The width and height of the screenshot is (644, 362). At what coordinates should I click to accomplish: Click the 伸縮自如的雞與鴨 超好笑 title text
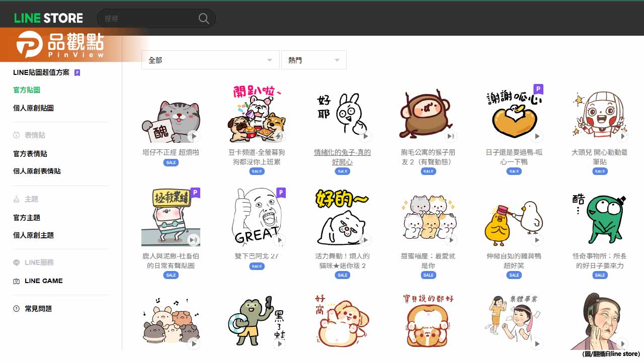pos(514,260)
